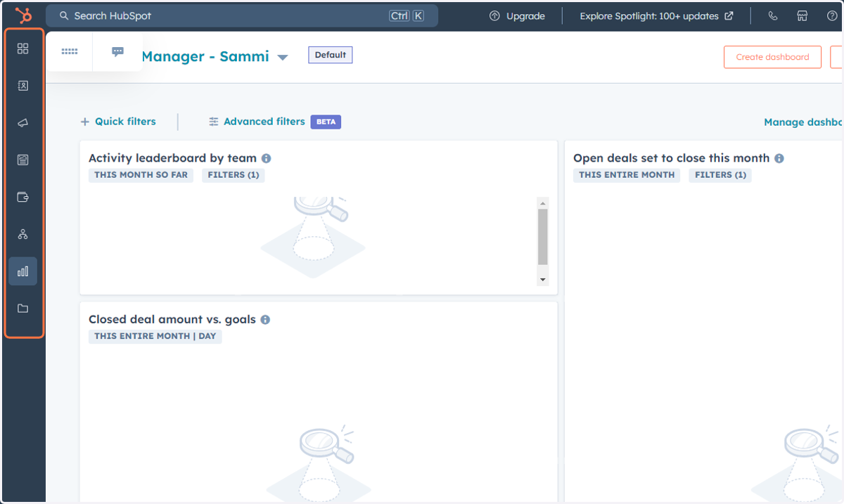Viewport: 844px width, 504px height.
Task: Click Create dashboard button
Action: click(772, 57)
